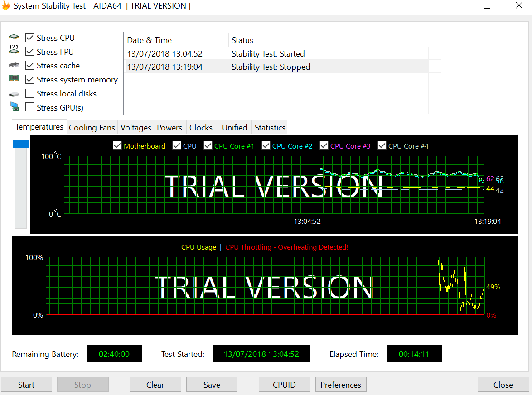Click the GPU monitor icon
The width and height of the screenshot is (532, 395).
[x=15, y=106]
